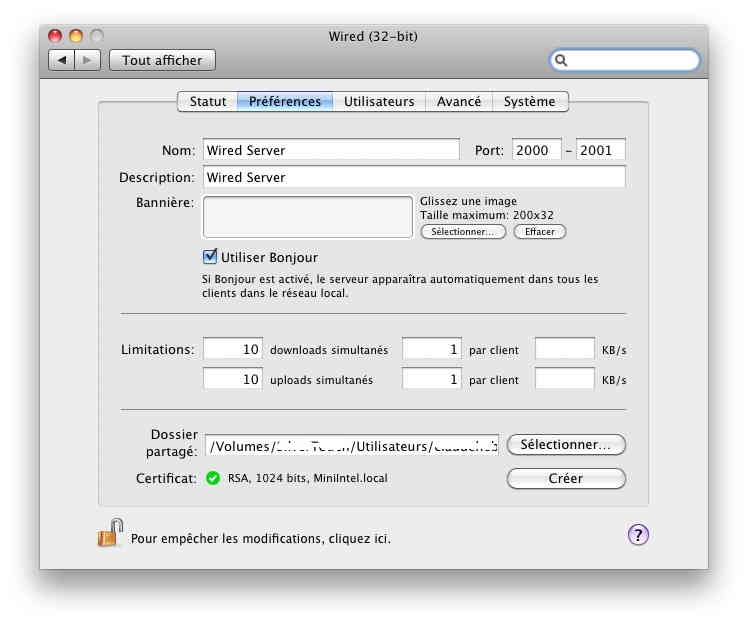
Task: Click the port field showing 2001
Action: [601, 150]
